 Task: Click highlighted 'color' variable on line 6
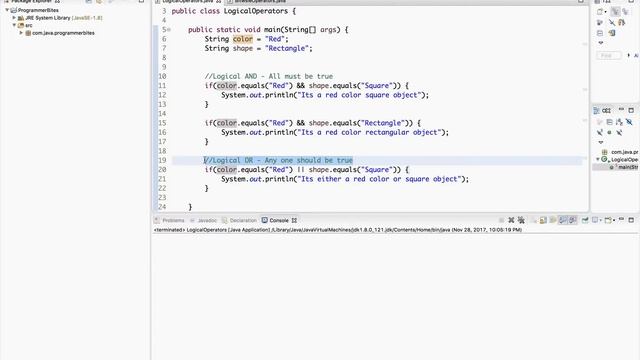243,39
